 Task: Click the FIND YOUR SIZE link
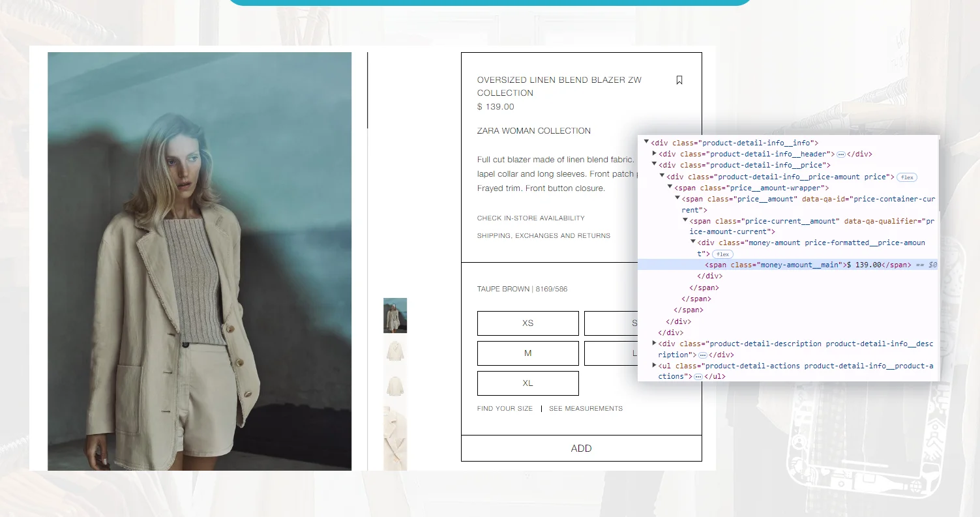coord(505,408)
